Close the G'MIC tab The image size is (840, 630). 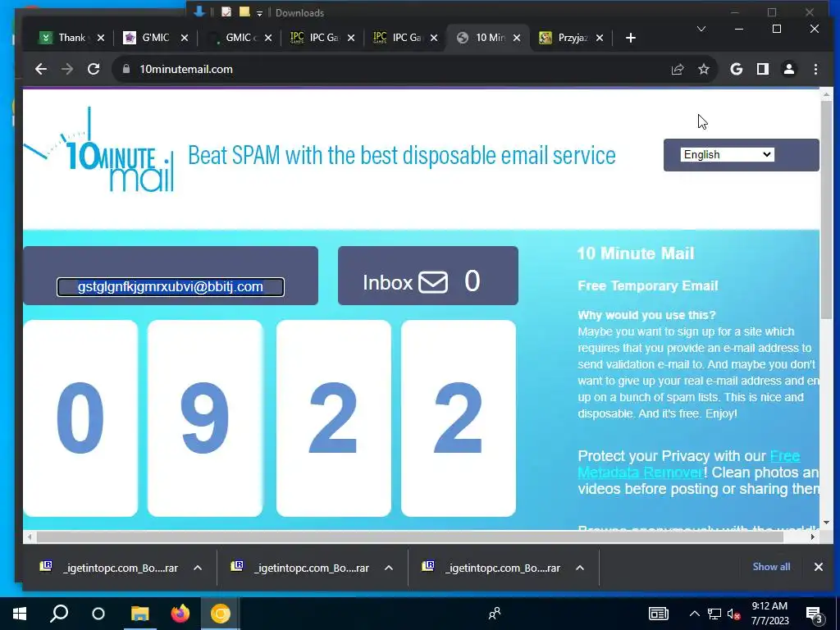click(x=185, y=38)
